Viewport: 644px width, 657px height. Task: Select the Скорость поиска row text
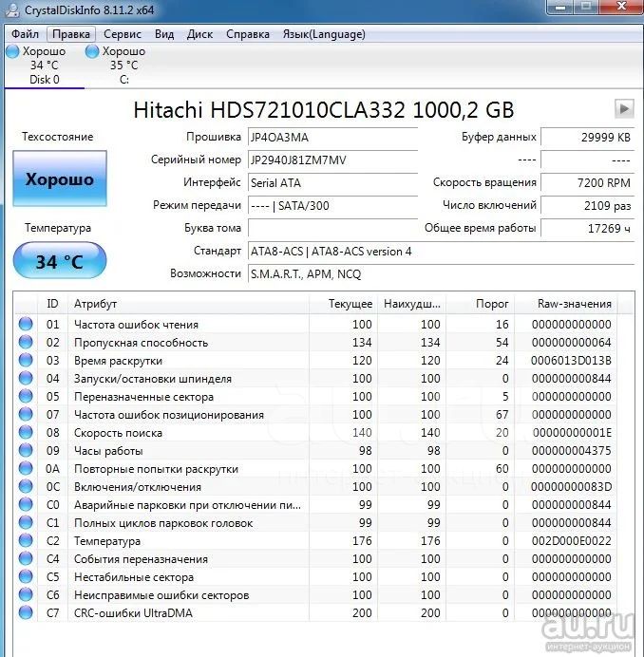tap(118, 432)
